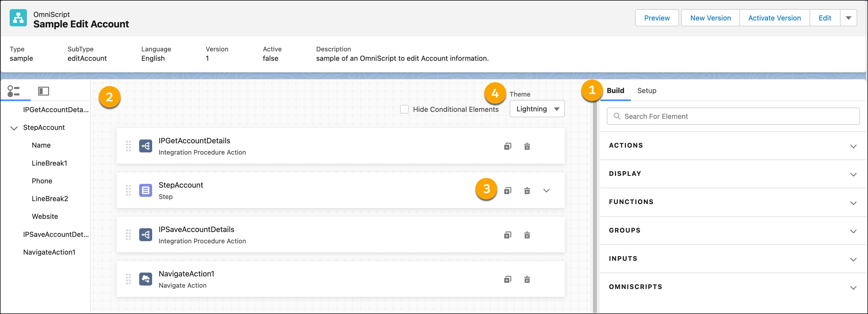This screenshot has height=314, width=868.
Task: Delete the StepAccount step
Action: coord(527,191)
